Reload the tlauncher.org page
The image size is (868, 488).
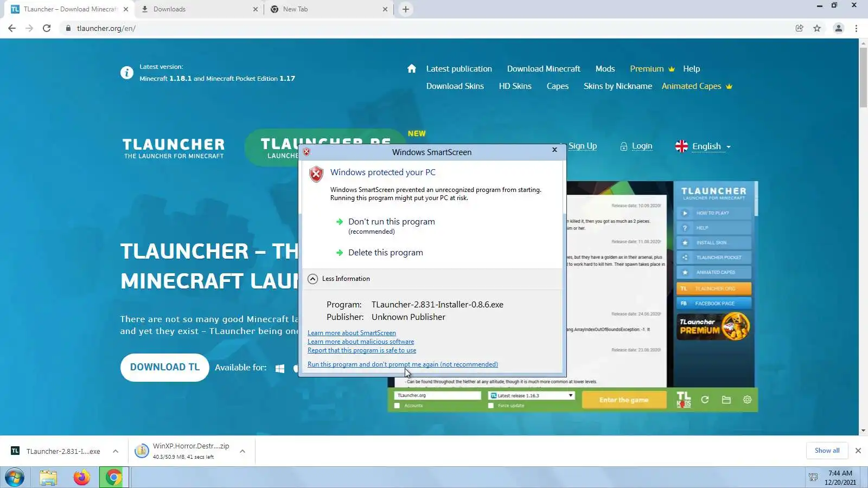[x=47, y=28]
